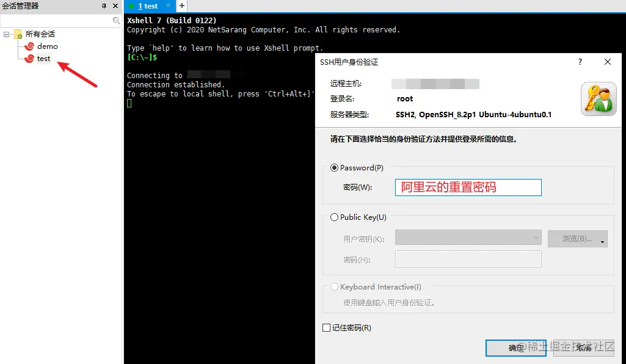Click the demo session icon
The width and height of the screenshot is (626, 364).
pos(29,46)
